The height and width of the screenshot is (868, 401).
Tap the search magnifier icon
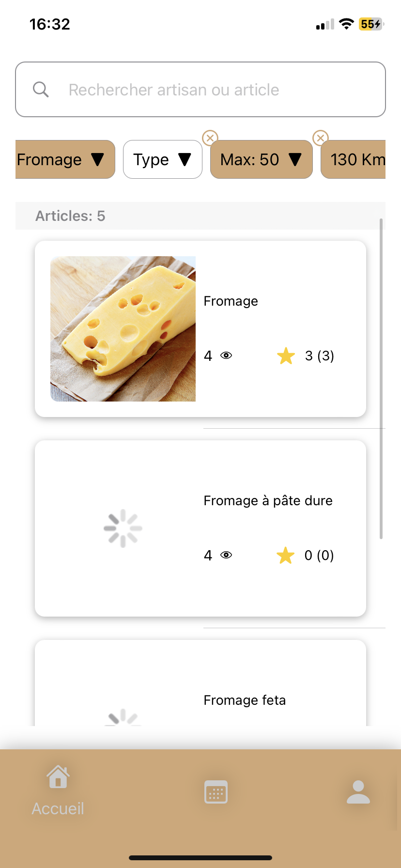[x=41, y=90]
